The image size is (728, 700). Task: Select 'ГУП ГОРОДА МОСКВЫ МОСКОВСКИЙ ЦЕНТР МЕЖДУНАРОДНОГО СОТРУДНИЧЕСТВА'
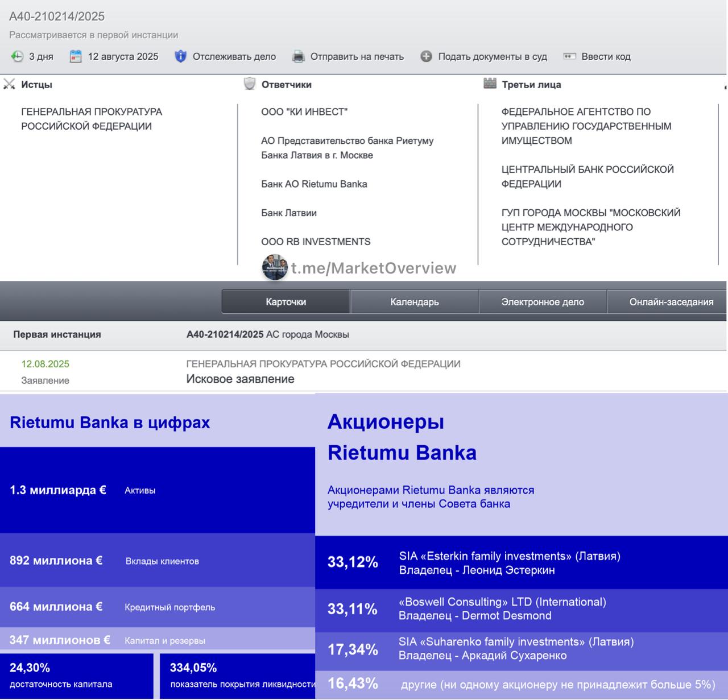tap(591, 227)
